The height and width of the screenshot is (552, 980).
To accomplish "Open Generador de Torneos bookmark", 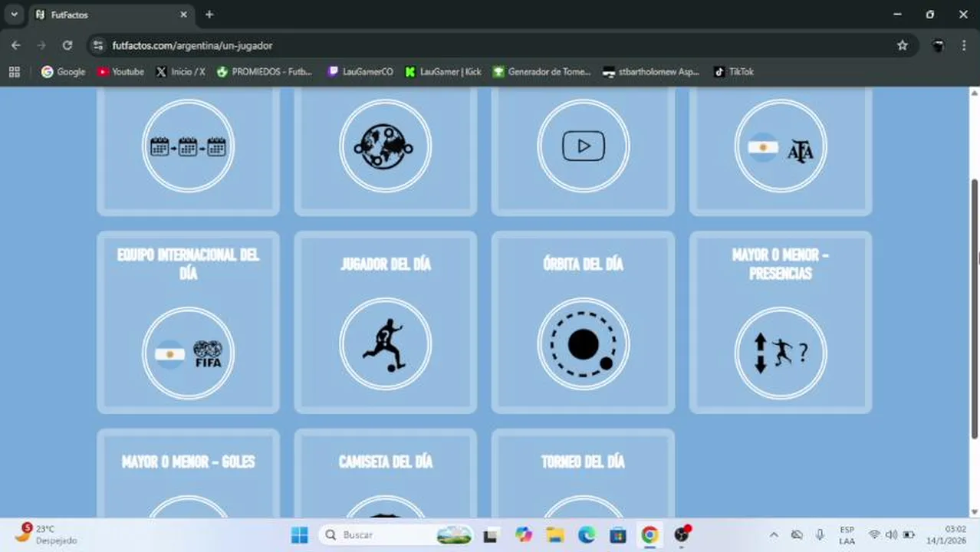I will [x=542, y=71].
